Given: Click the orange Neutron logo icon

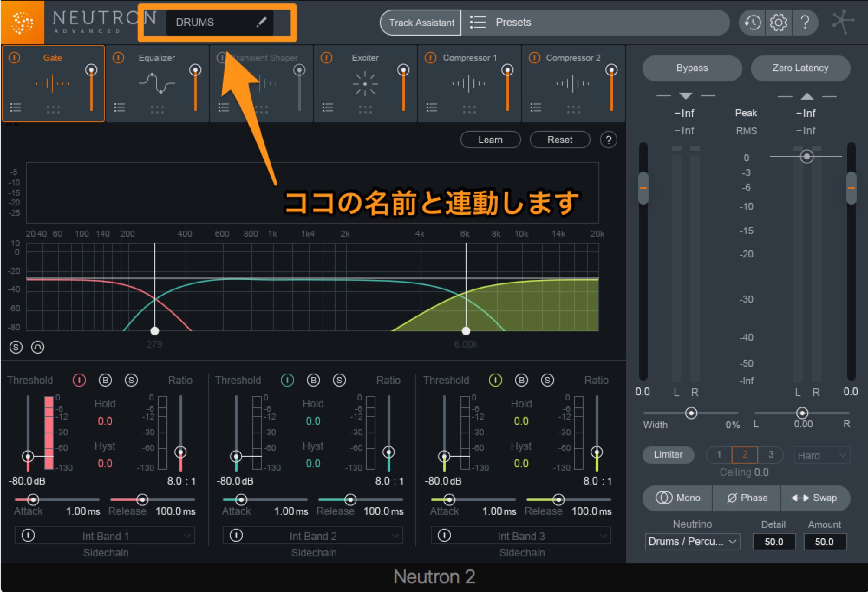Looking at the screenshot, I should pyautogui.click(x=22, y=22).
